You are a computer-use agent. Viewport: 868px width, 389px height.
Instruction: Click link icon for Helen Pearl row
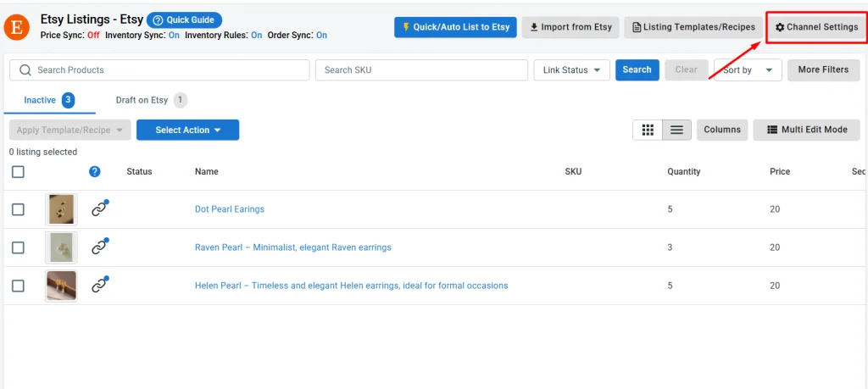click(99, 286)
